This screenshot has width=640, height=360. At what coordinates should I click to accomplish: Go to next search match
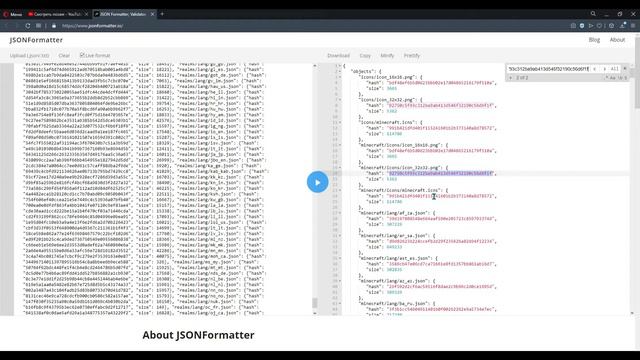point(604,69)
